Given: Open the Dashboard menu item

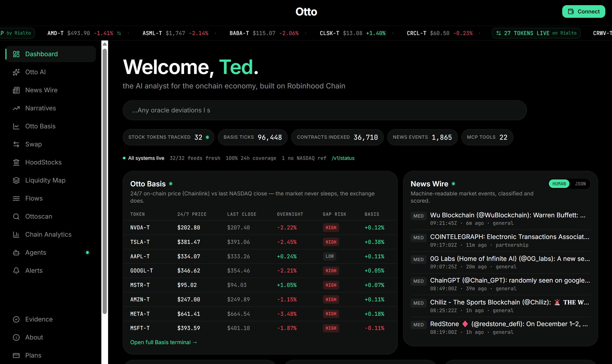Looking at the screenshot, I should click(51, 54).
